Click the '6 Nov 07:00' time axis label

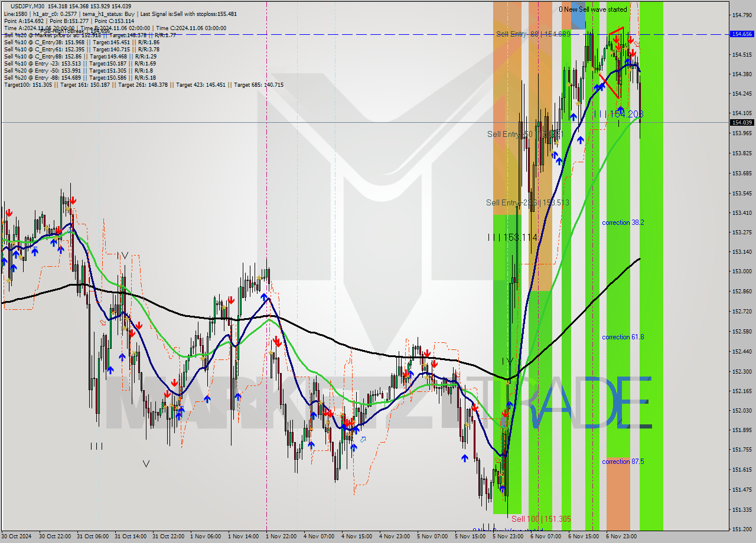click(546, 537)
